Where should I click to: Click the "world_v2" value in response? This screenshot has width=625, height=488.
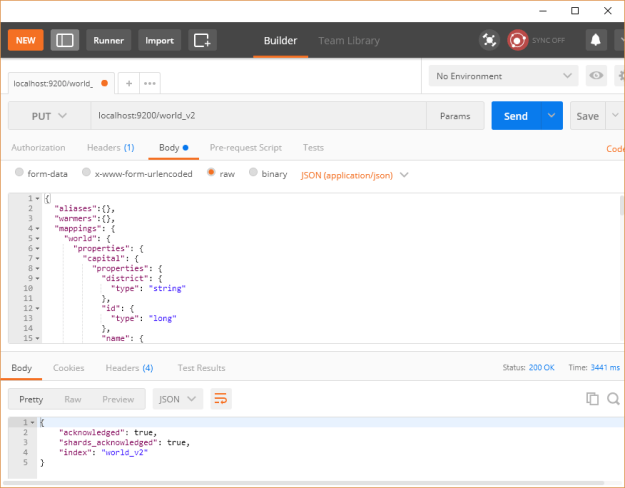coord(125,453)
